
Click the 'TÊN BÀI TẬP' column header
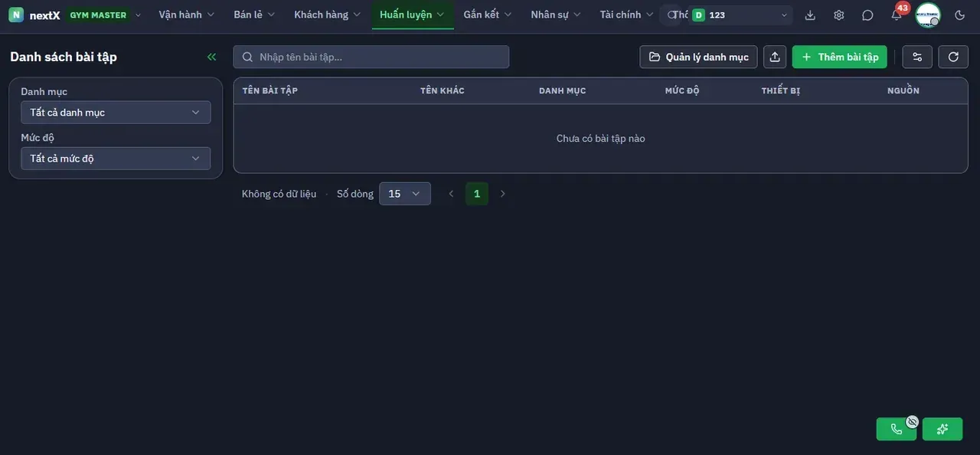(270, 90)
